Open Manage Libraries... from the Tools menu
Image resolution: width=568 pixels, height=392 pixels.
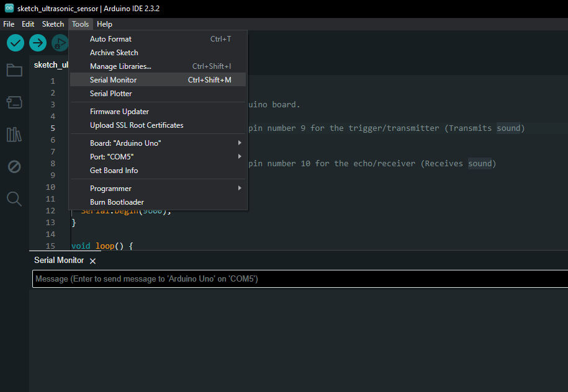tap(158, 66)
